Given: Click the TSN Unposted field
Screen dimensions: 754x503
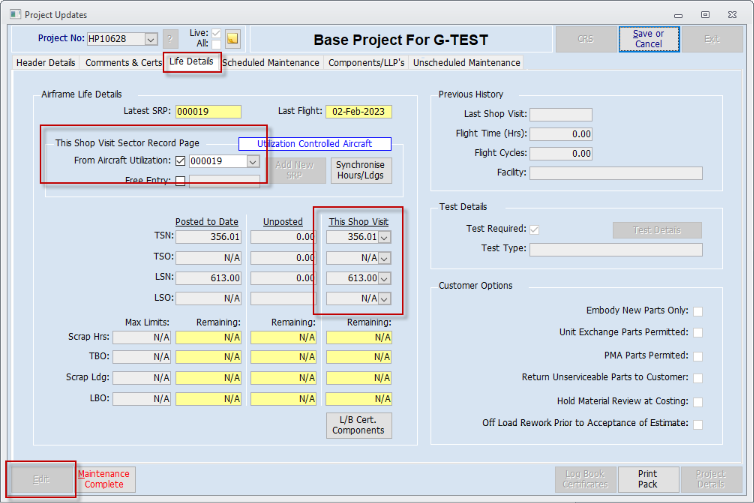Looking at the screenshot, I should pos(283,237).
